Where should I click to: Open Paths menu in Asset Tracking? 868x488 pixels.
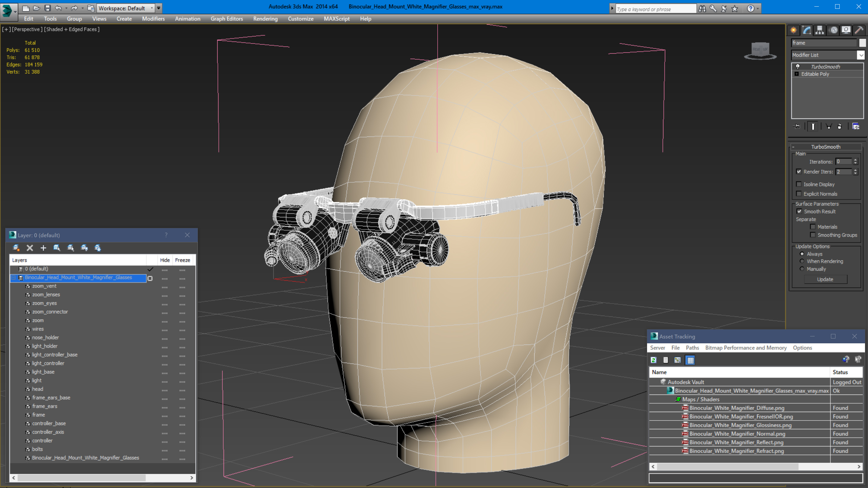pyautogui.click(x=692, y=348)
